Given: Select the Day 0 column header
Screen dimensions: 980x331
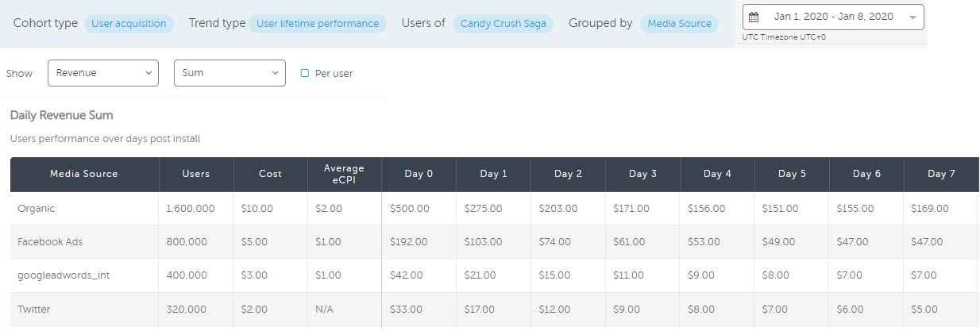Looking at the screenshot, I should click(x=419, y=174).
